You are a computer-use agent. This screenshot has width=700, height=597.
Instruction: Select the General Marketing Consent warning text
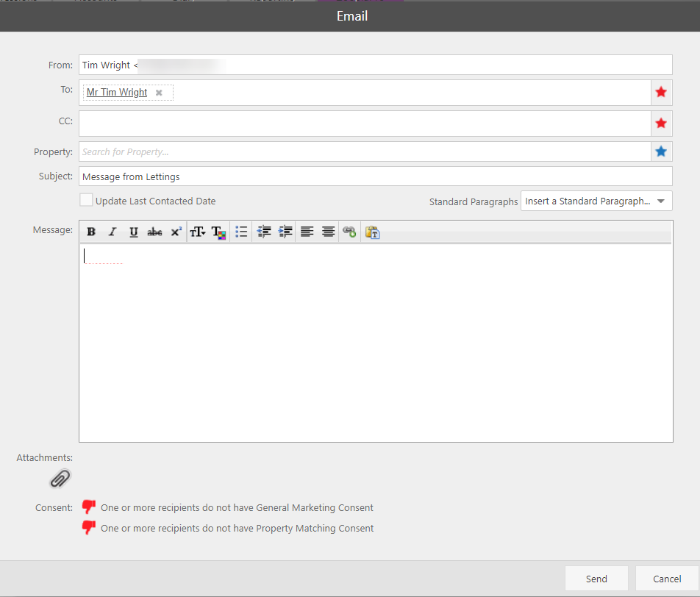click(237, 508)
